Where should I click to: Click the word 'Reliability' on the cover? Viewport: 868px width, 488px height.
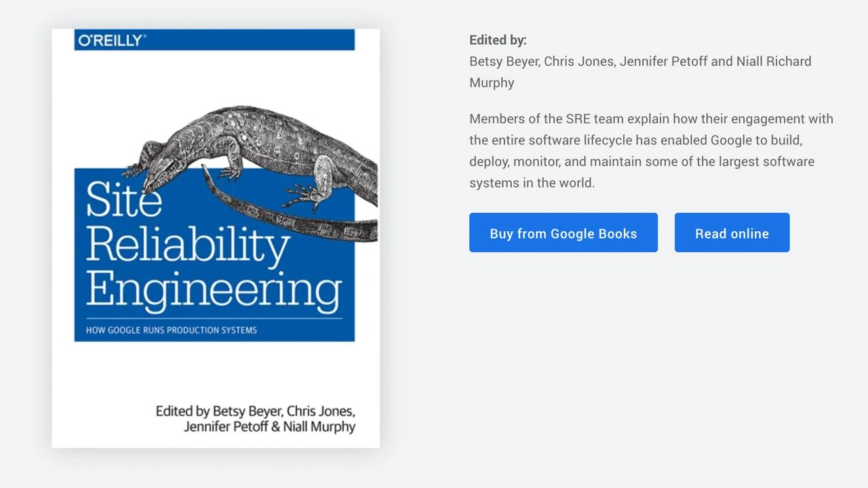[x=188, y=245]
